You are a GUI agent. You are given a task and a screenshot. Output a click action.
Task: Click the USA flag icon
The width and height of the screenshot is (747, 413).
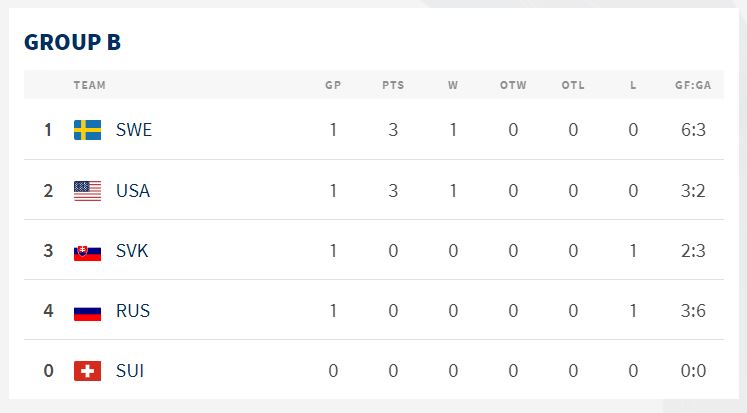coord(88,191)
